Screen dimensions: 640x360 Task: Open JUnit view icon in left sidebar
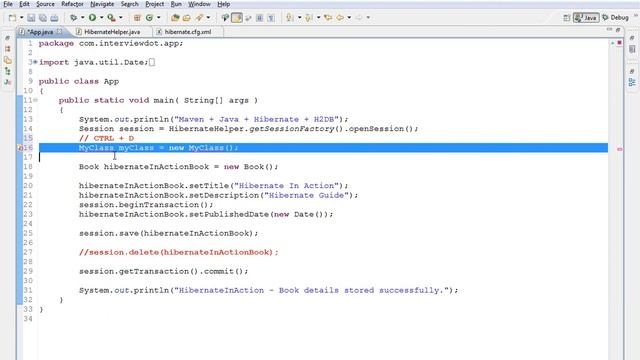8,82
